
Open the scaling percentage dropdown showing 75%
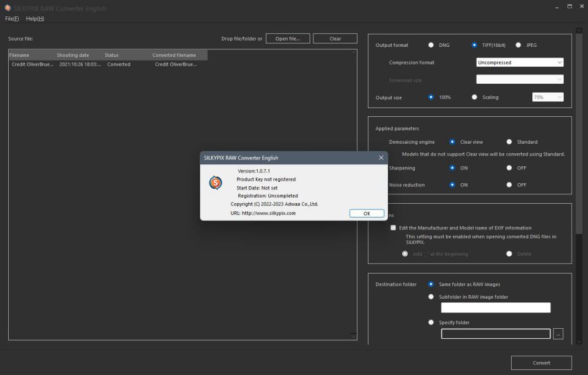[x=547, y=97]
